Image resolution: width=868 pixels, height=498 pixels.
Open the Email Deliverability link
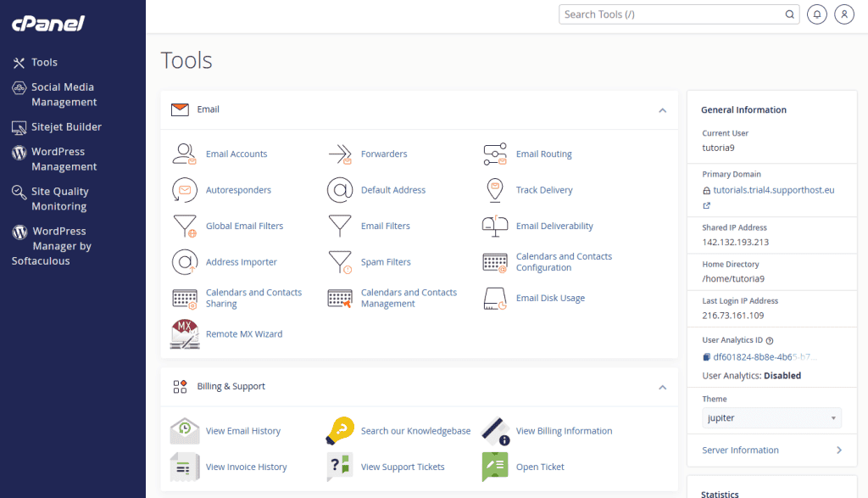pyautogui.click(x=554, y=226)
